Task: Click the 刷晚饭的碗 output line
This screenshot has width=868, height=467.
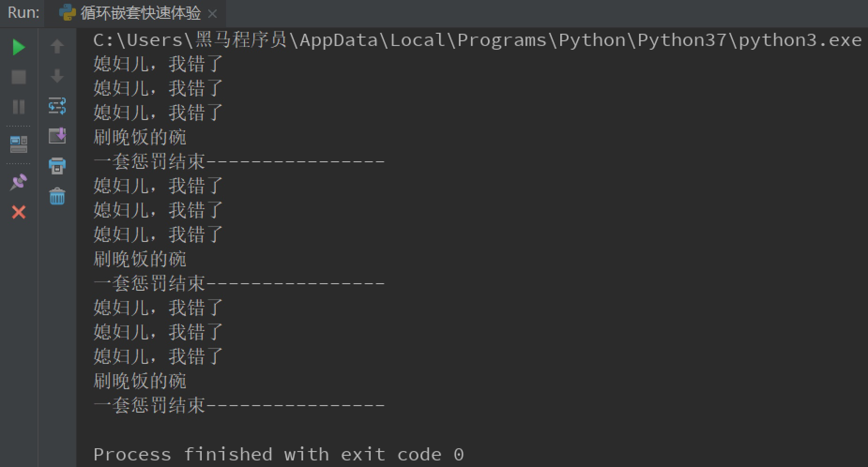Action: [139, 137]
